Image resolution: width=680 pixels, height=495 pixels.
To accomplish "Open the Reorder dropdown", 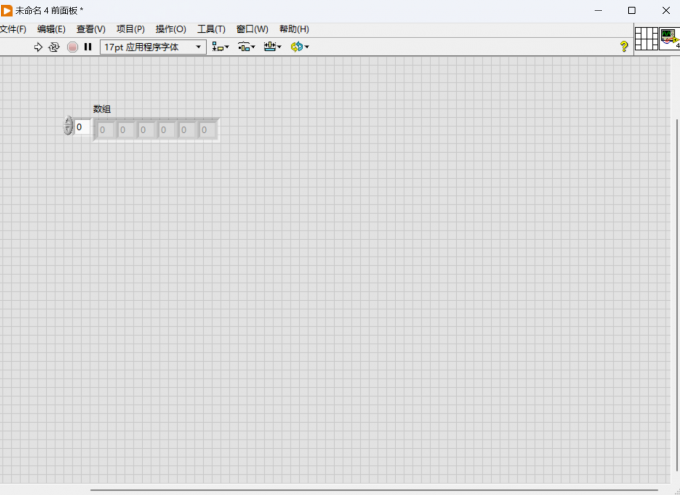I will (299, 47).
